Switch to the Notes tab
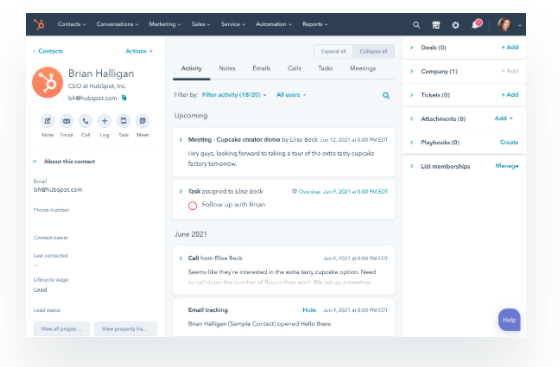Image resolution: width=560 pixels, height=367 pixels. pos(227,68)
